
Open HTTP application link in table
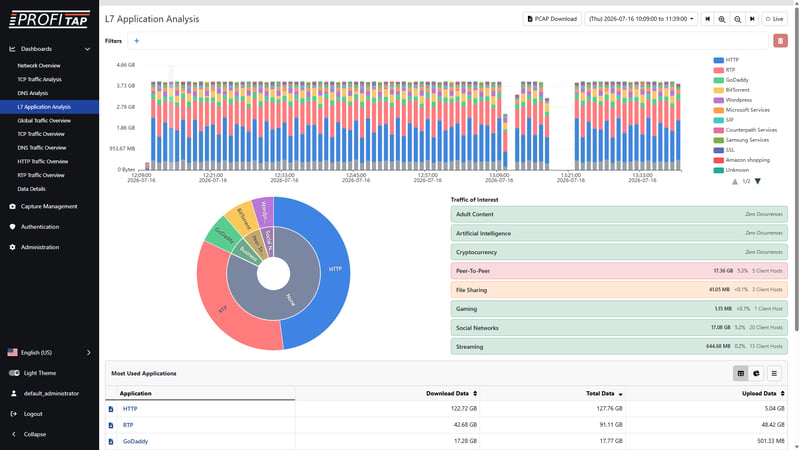click(x=130, y=409)
